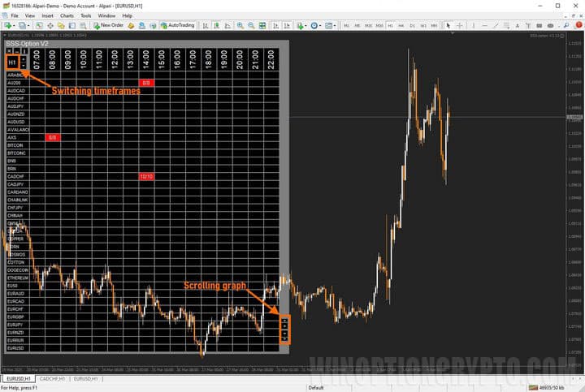Viewport: 585px width, 392px height.
Task: Switch chart to D1 timeframe button
Action: click(412, 25)
